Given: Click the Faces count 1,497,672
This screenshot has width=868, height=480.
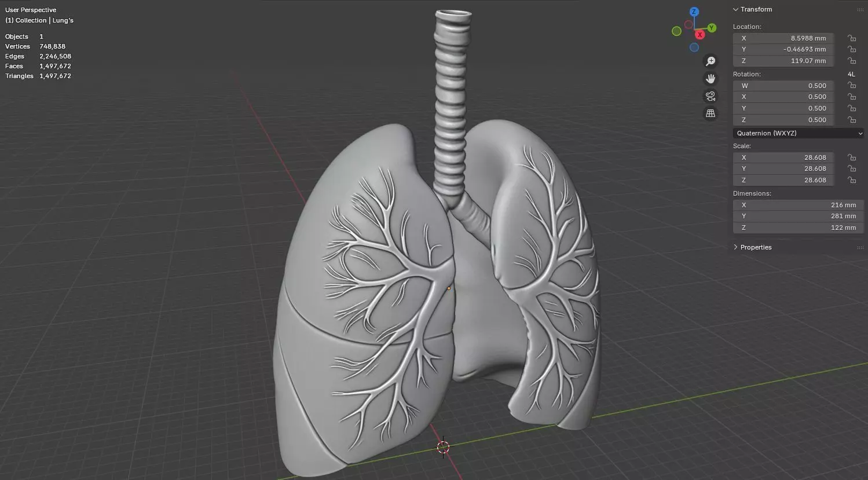Looking at the screenshot, I should [55, 66].
